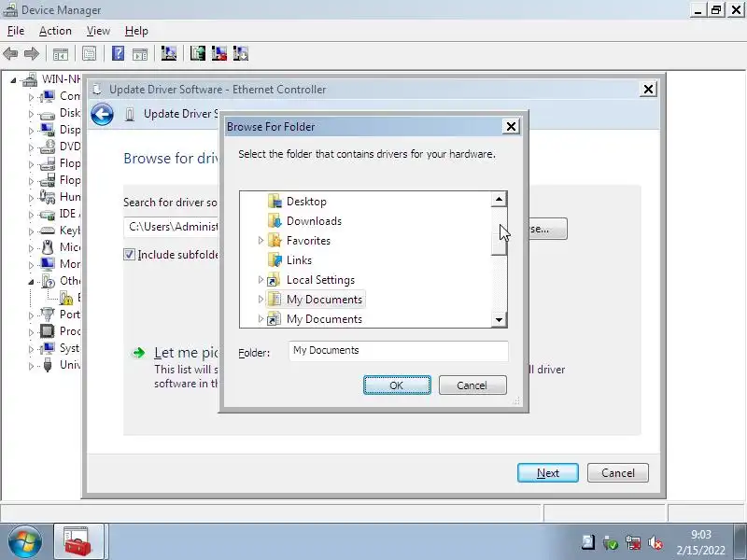Click the Ethernet Controller warning device icon
Viewport: 747px width, 560px height.
66,298
